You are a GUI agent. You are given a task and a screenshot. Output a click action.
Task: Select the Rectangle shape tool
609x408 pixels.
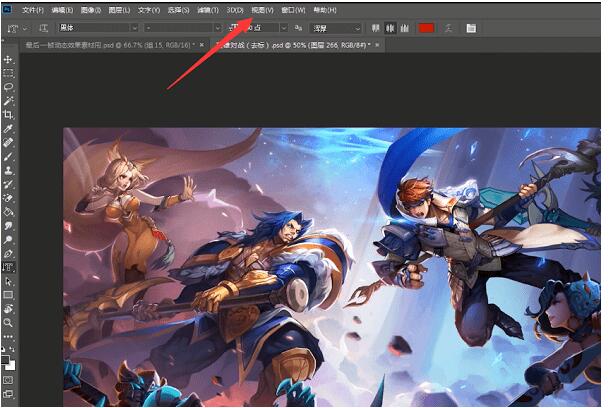click(8, 295)
